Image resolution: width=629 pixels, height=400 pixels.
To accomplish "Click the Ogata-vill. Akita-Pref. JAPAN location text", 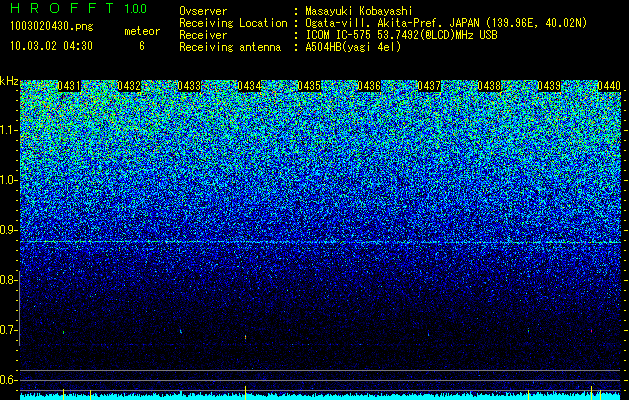I will (x=446, y=23).
